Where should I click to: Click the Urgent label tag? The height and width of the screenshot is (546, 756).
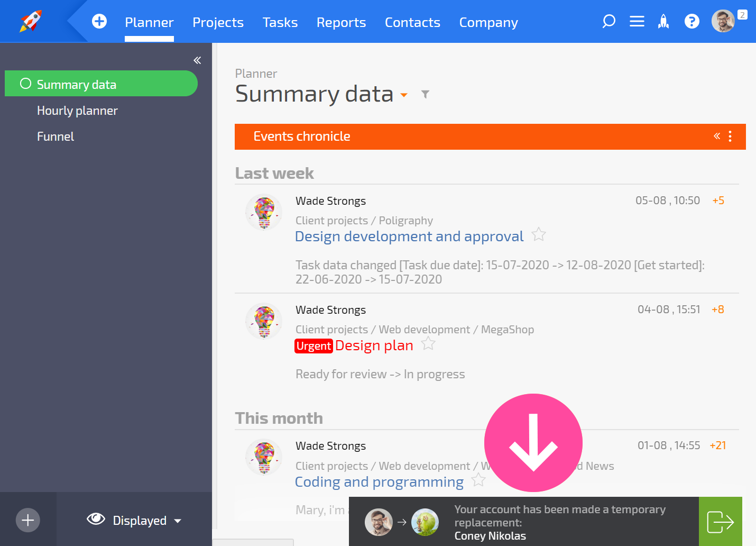(314, 346)
